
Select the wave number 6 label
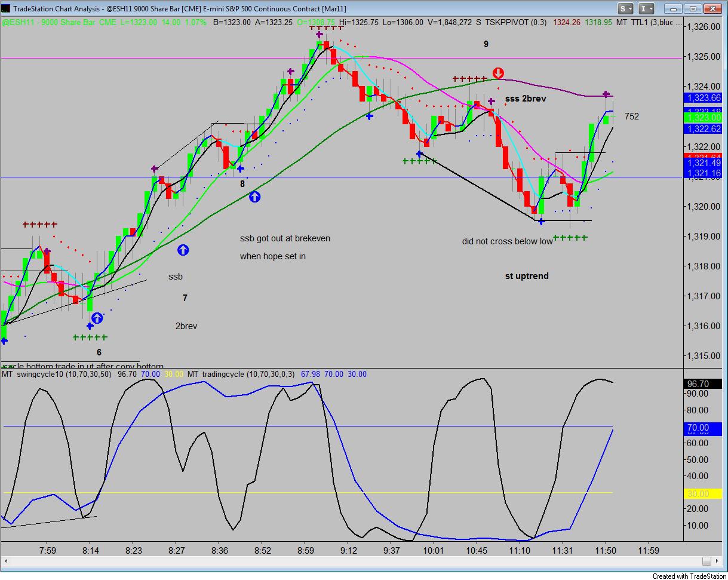99,352
